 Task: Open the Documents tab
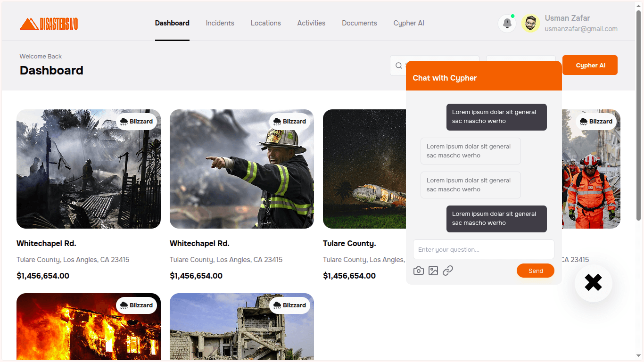coord(359,23)
